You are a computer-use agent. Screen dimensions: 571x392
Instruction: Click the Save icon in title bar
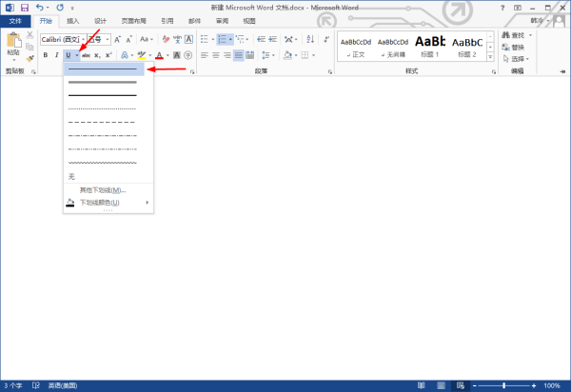25,8
